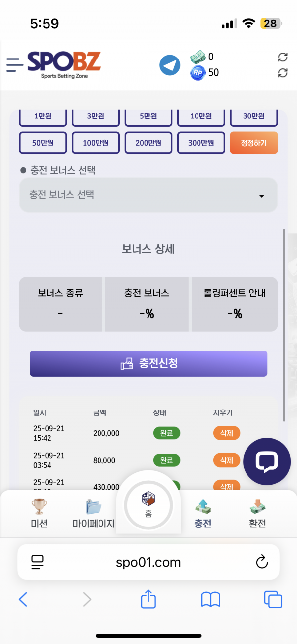297x644 pixels.
Task: Tap the spo01.com address bar
Action: pos(148,562)
